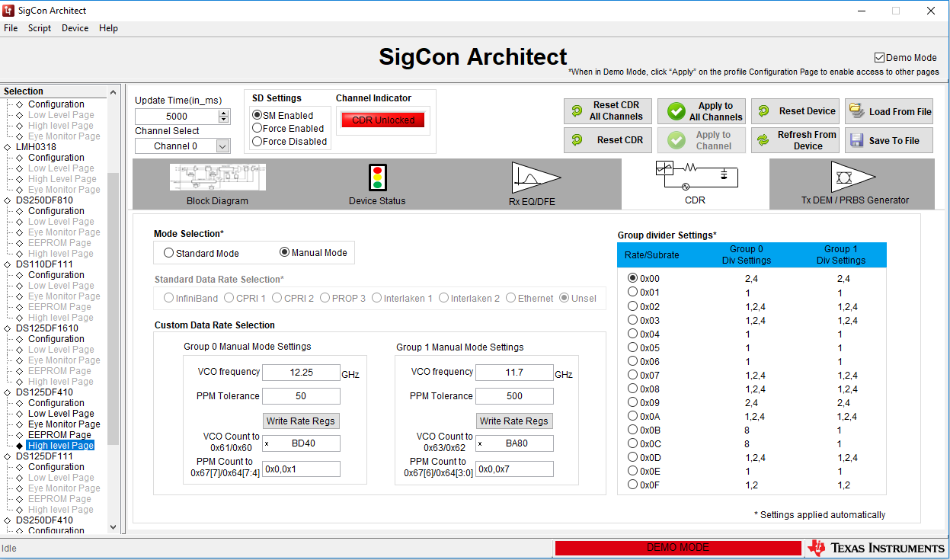Viewport: 950px width, 560px height.
Task: Select Force Disabled radio button
Action: [257, 141]
